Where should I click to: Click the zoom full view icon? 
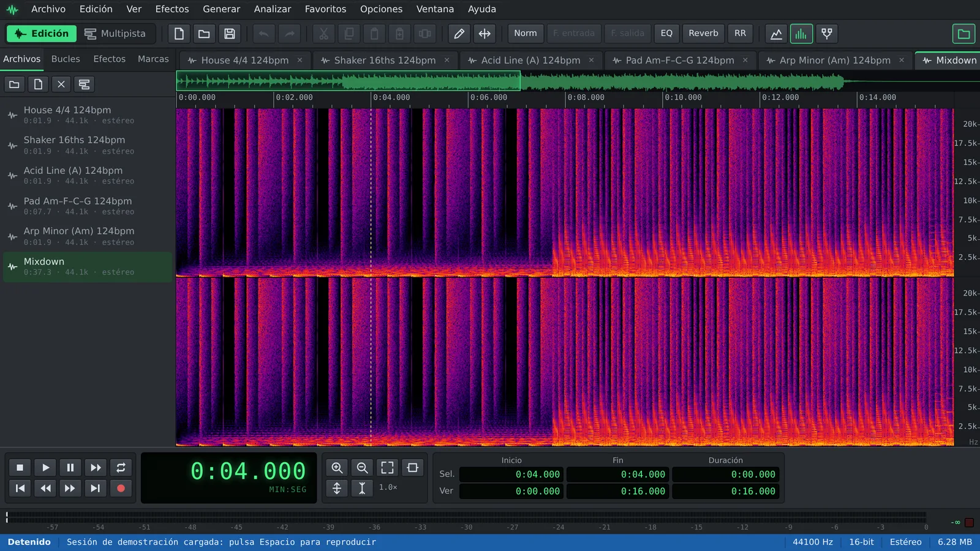click(387, 468)
